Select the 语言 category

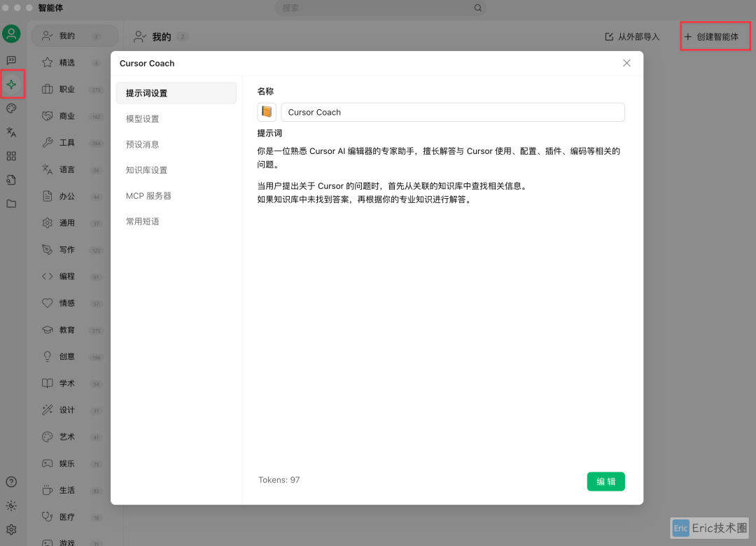coord(75,169)
